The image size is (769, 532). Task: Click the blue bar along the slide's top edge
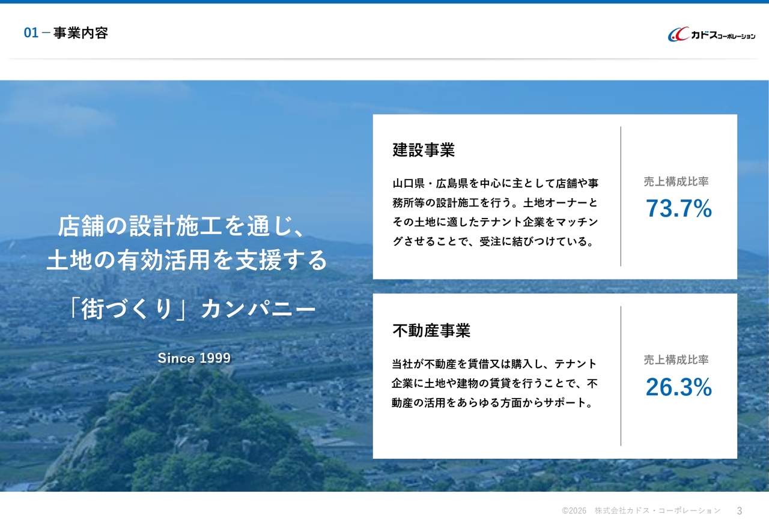(384, 2)
